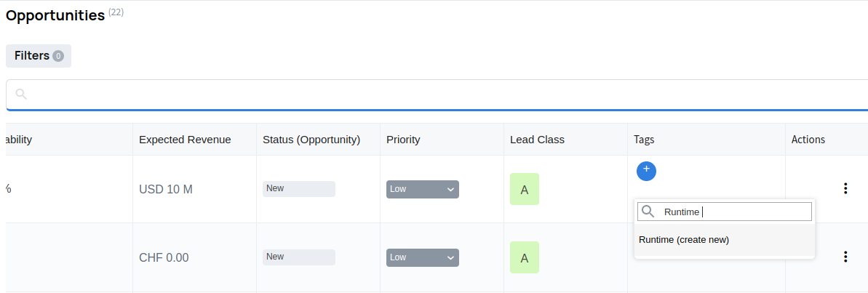Sort by Expected Revenue column header
This screenshot has width=868, height=293.
[185, 140]
